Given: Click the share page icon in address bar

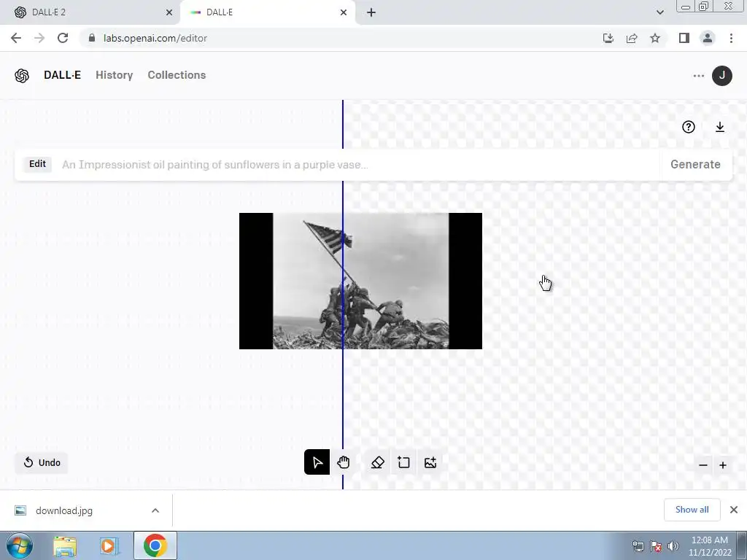Looking at the screenshot, I should (x=632, y=38).
